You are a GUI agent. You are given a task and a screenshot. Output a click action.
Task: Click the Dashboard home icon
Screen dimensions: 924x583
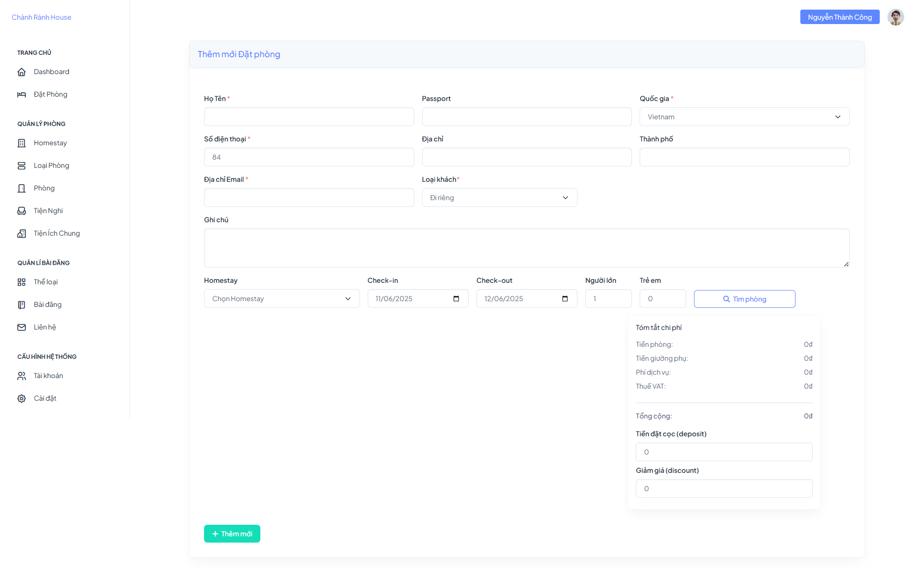22,72
